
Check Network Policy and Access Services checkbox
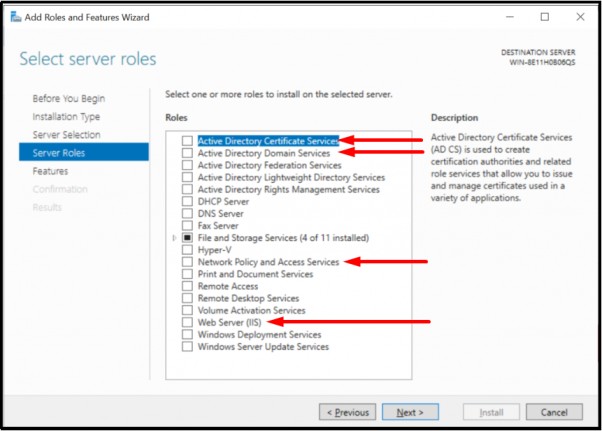[x=187, y=262]
